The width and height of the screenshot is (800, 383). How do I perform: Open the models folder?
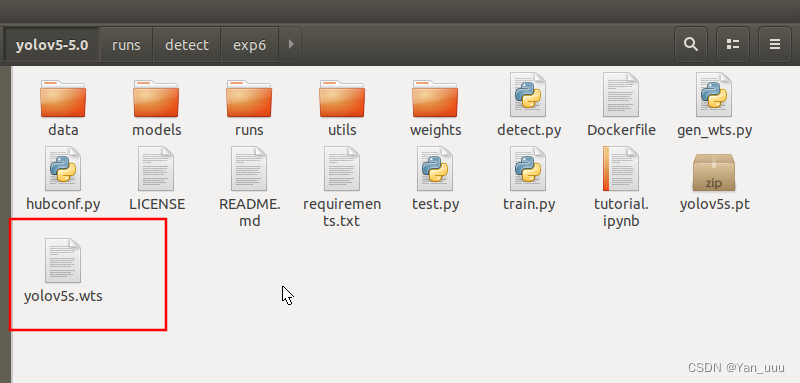[x=156, y=98]
